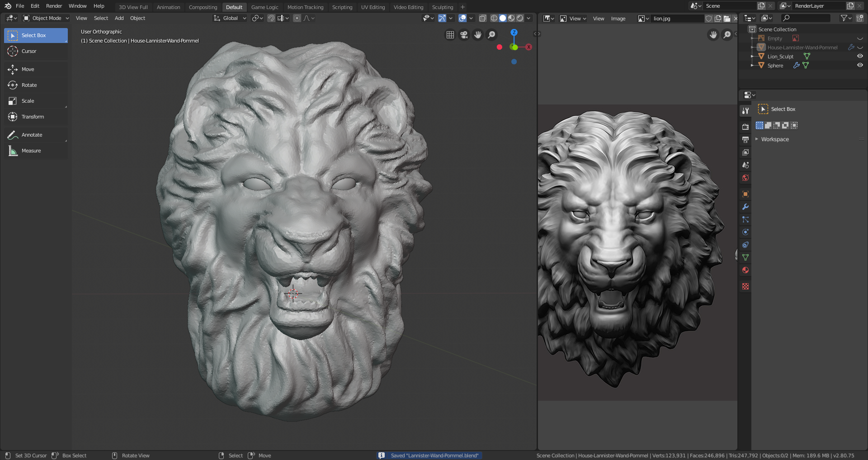Switch to LookDev material shading

tap(511, 18)
